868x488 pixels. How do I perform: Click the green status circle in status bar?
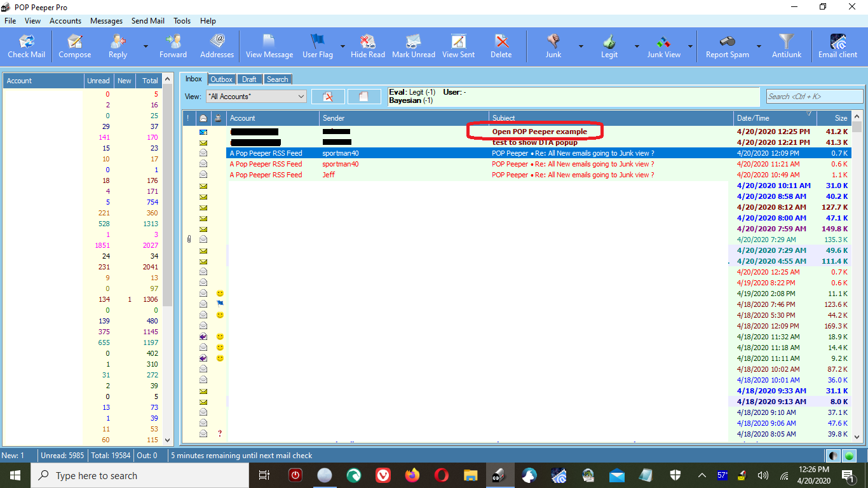pyautogui.click(x=849, y=456)
